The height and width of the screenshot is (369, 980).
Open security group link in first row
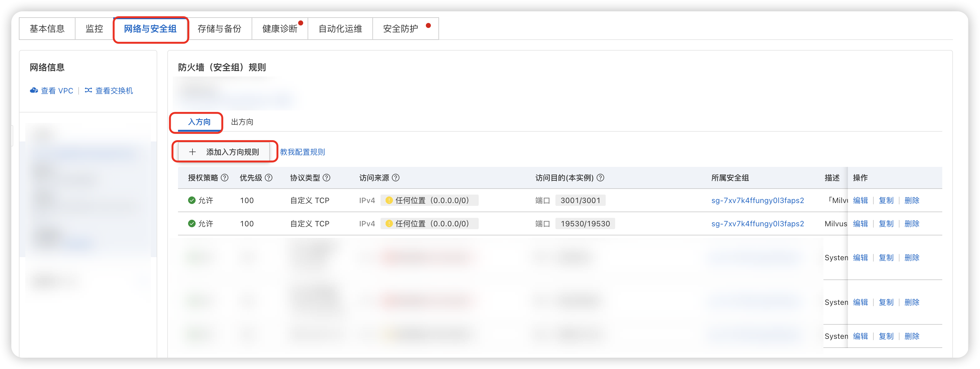(x=757, y=200)
